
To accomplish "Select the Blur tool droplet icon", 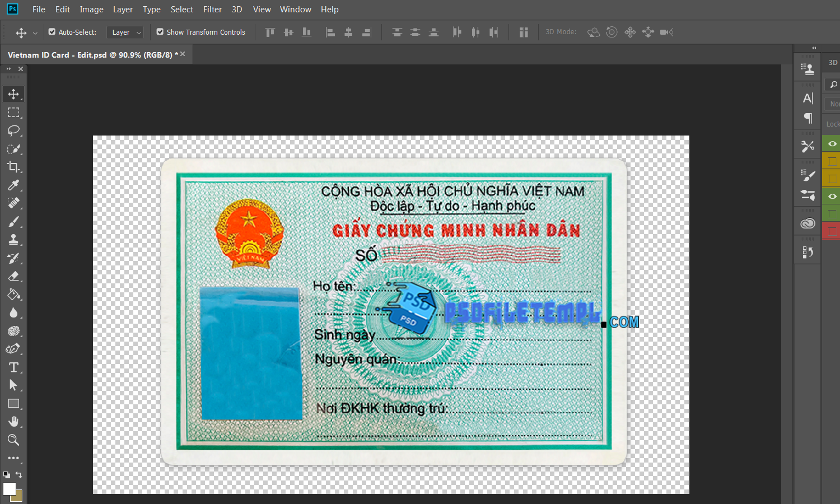I will point(13,312).
